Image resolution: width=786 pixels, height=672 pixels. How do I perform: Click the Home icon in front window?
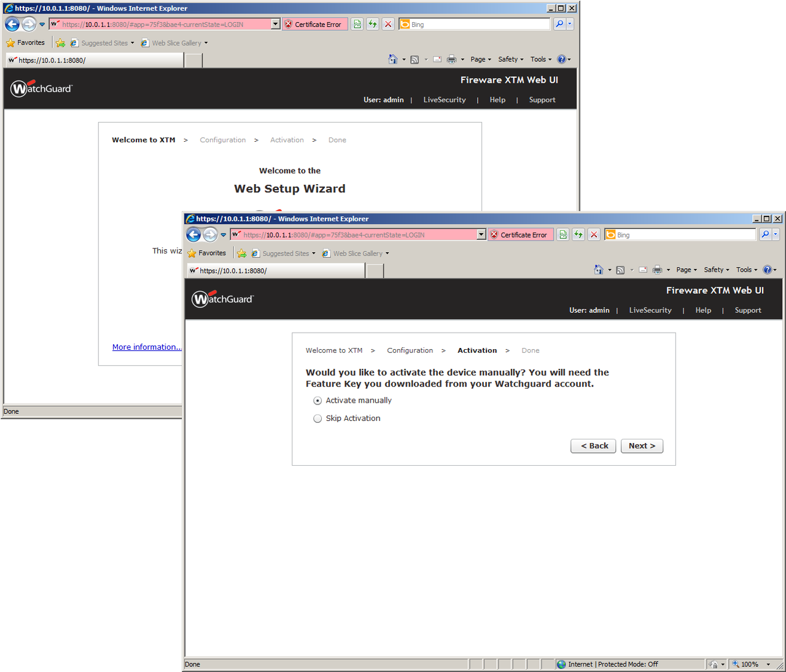point(599,270)
